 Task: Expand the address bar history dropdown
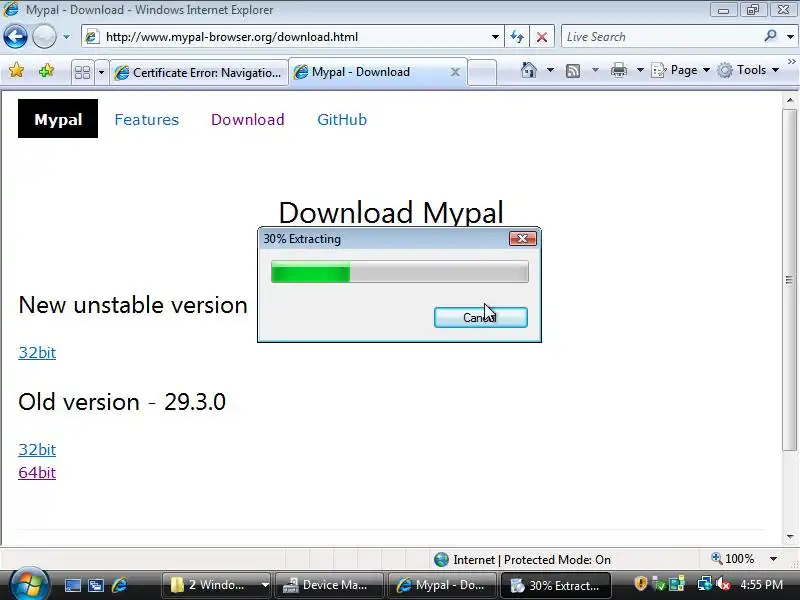tap(495, 37)
